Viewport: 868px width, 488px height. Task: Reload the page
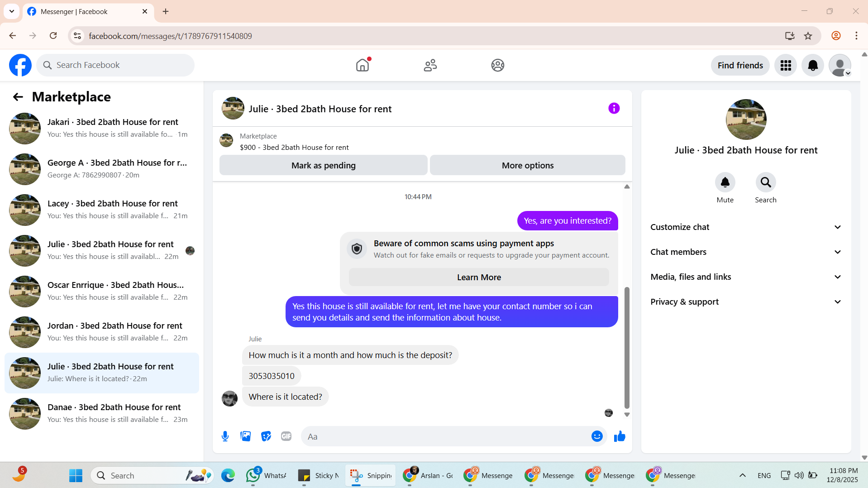(53, 36)
